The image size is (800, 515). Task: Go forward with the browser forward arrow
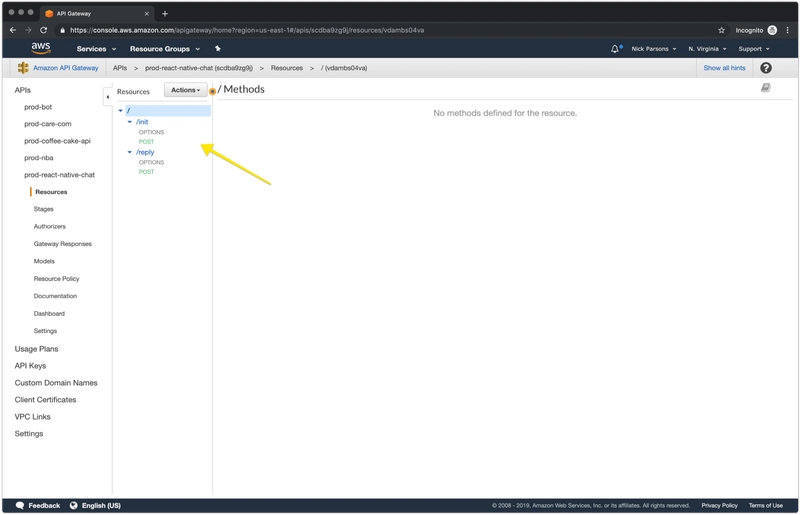pos(28,30)
